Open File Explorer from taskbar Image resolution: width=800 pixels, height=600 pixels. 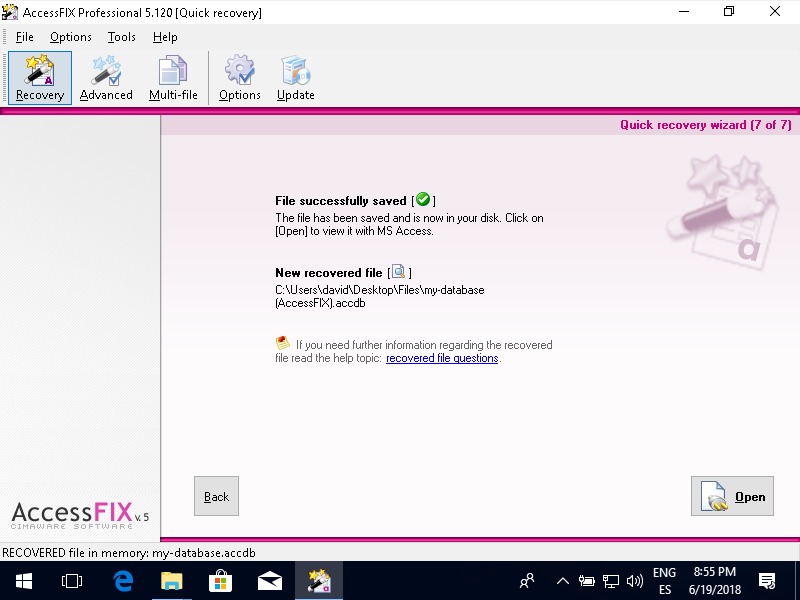click(172, 580)
